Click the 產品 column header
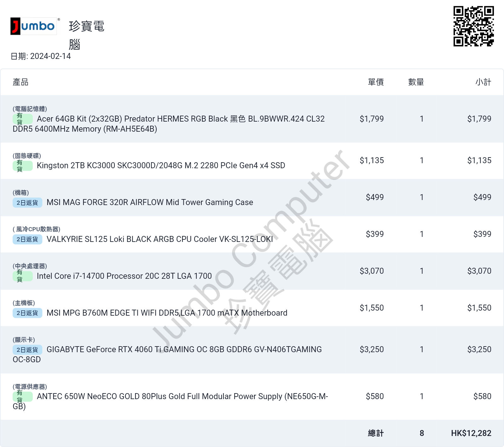Screen dimensions: 504x447 point(20,82)
